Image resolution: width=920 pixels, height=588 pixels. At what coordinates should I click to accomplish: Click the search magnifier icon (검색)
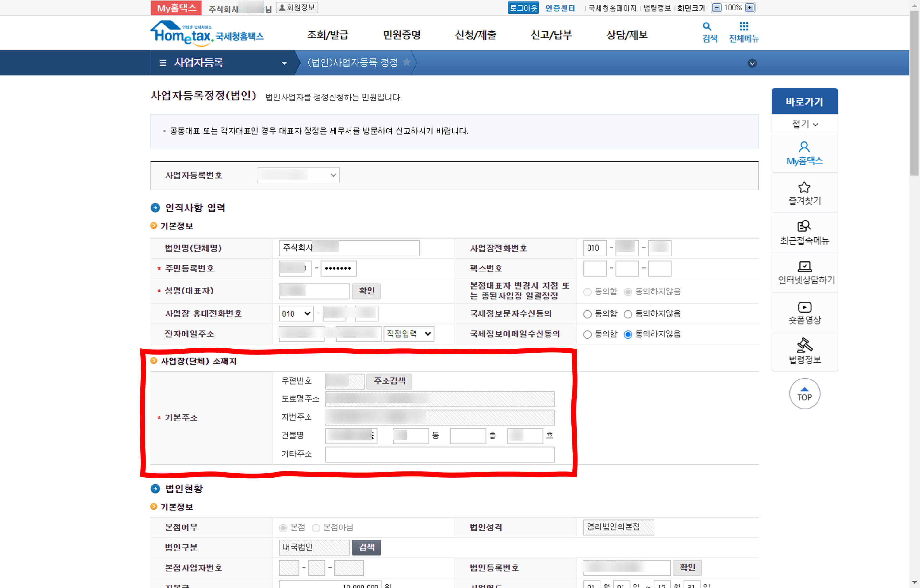tap(707, 27)
